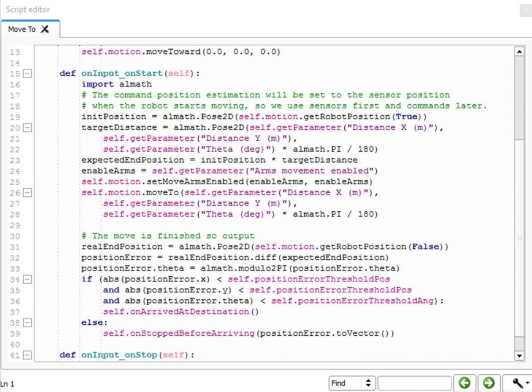
Task: Click 'initPosition' assignment on line 19
Action: (254, 116)
